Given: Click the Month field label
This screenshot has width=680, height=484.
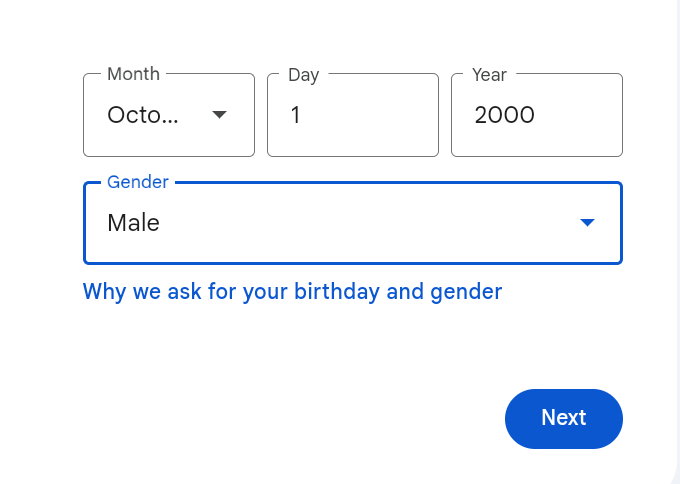Looking at the screenshot, I should tap(133, 74).
